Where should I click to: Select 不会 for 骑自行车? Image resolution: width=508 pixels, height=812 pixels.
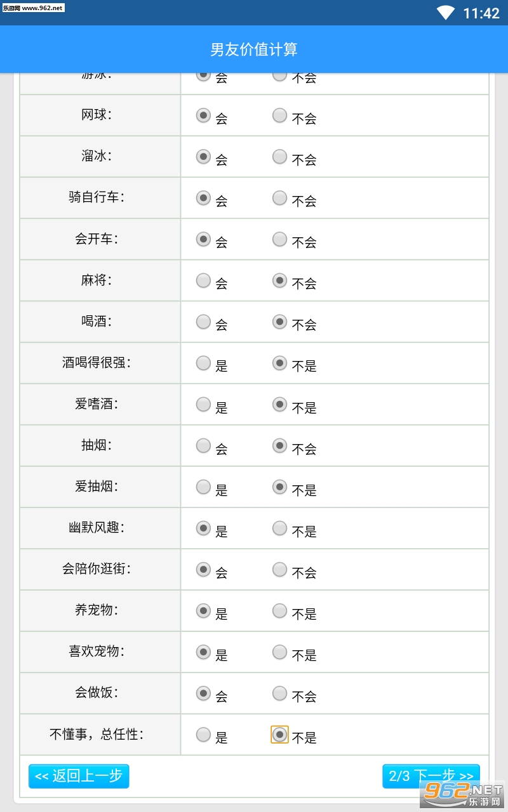pyautogui.click(x=279, y=198)
